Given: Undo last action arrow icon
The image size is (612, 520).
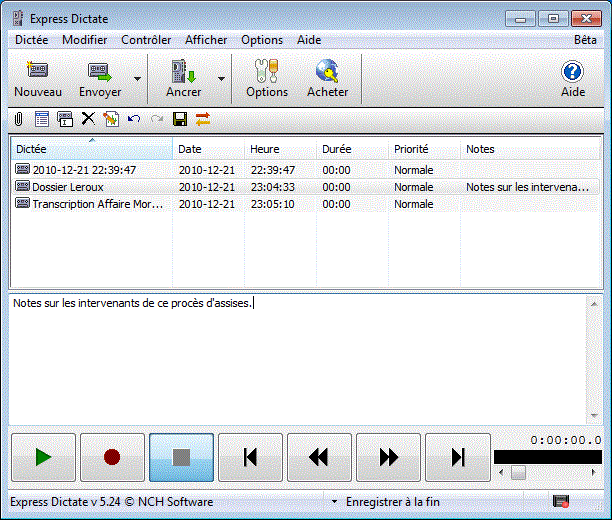Looking at the screenshot, I should click(134, 119).
